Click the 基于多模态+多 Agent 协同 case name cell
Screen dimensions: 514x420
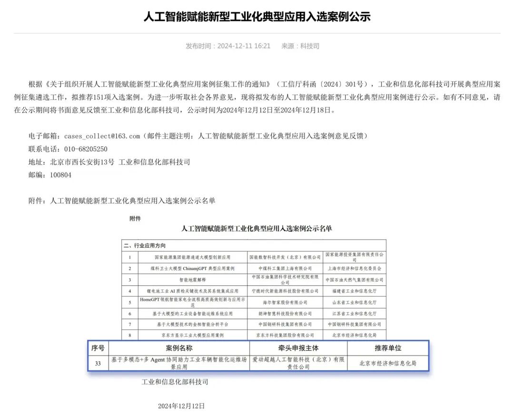(x=179, y=363)
